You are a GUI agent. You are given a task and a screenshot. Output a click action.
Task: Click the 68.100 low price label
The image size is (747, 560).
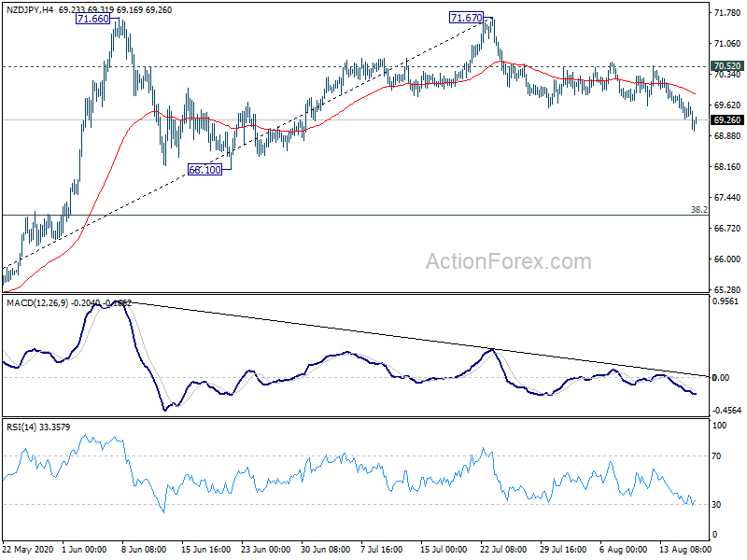click(x=204, y=170)
